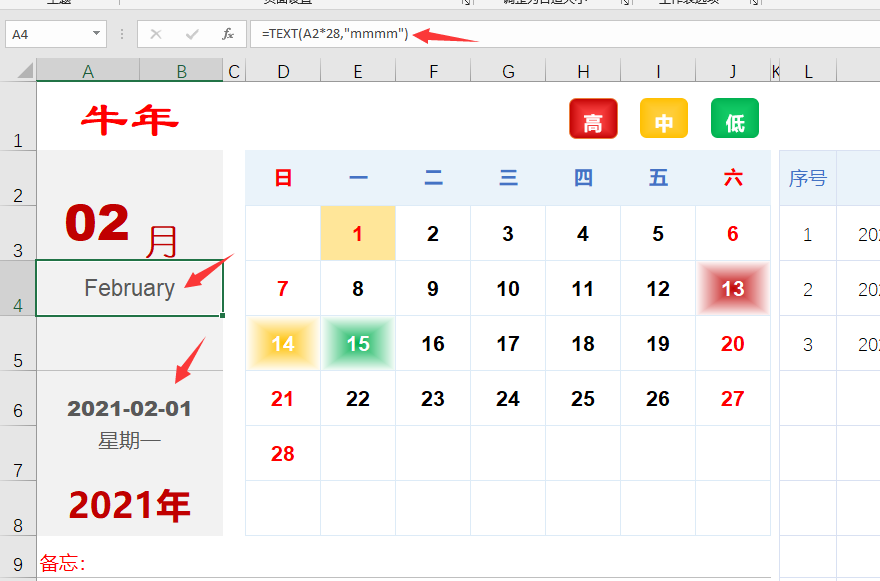Image resolution: width=880 pixels, height=581 pixels.
Task: Click the formula bar with TEXT formula
Action: point(564,34)
